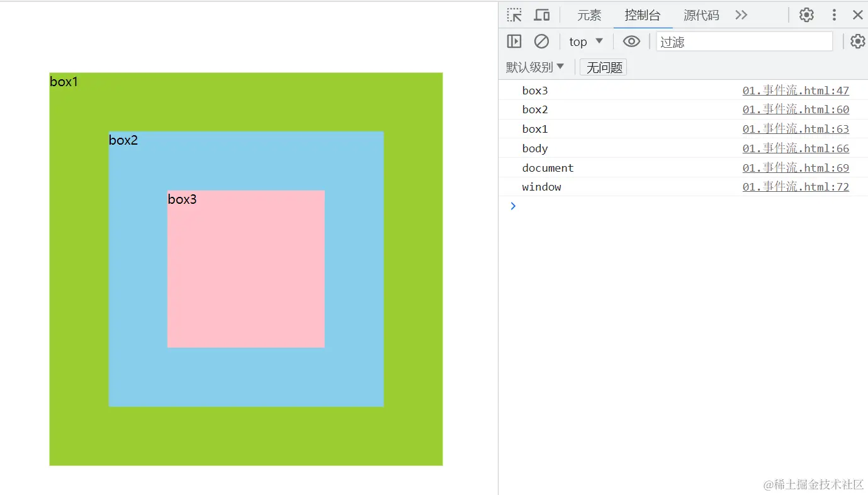The width and height of the screenshot is (868, 495).
Task: Open source link 01.事件流.html:63
Action: point(796,129)
